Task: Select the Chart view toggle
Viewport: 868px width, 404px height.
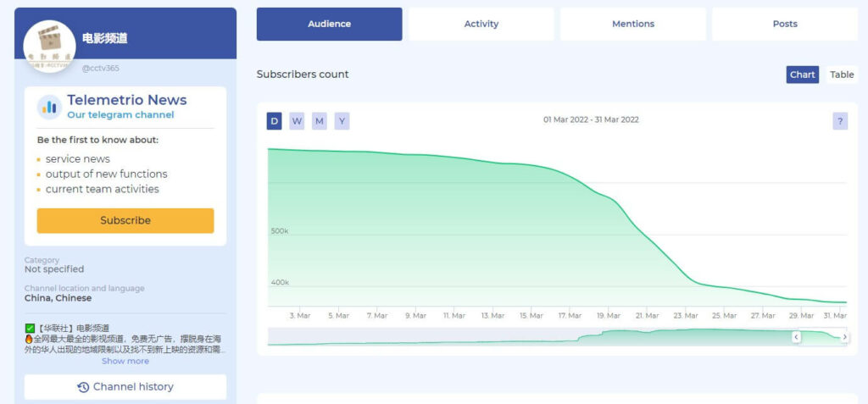Action: pos(802,75)
